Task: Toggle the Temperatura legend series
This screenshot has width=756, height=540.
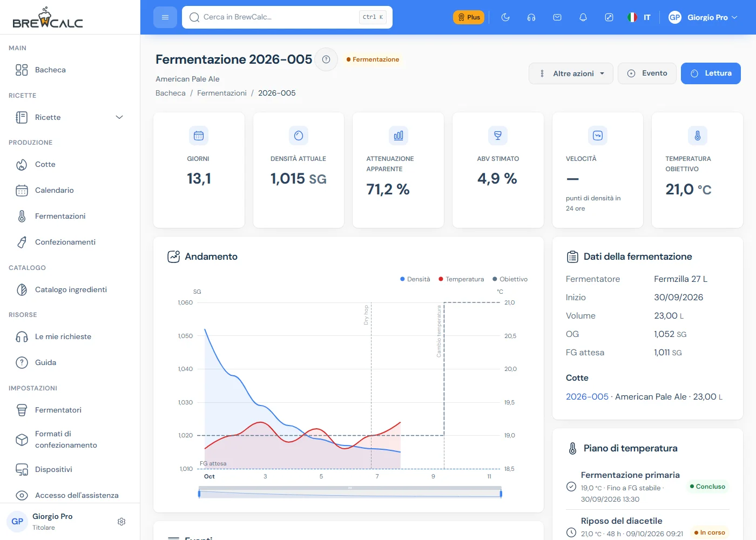Action: click(x=461, y=279)
